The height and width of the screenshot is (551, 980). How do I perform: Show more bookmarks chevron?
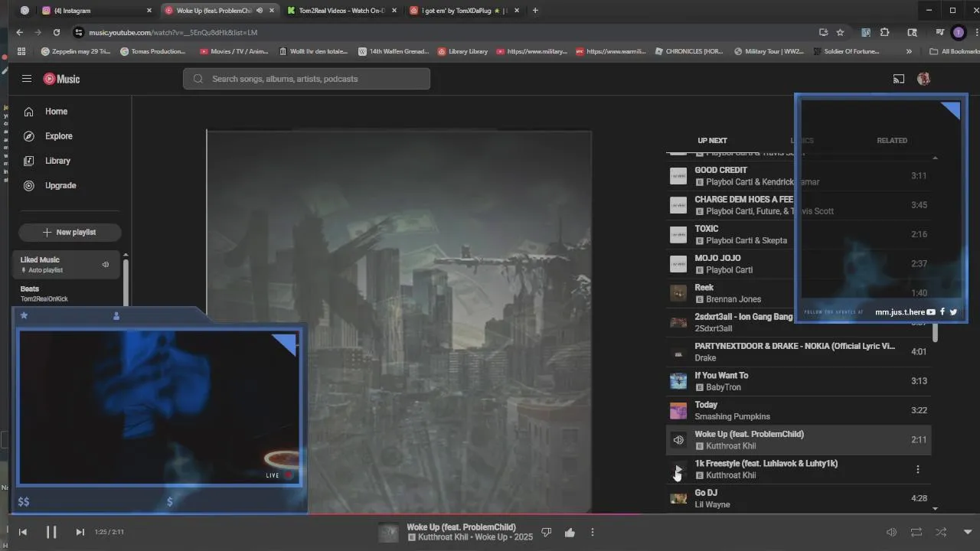pyautogui.click(x=909, y=51)
